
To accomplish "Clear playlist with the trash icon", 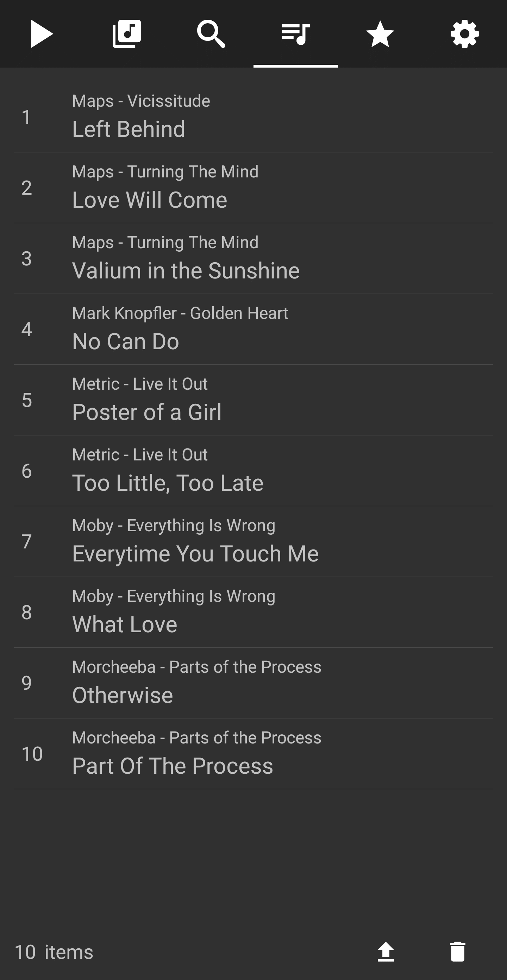I will click(457, 951).
